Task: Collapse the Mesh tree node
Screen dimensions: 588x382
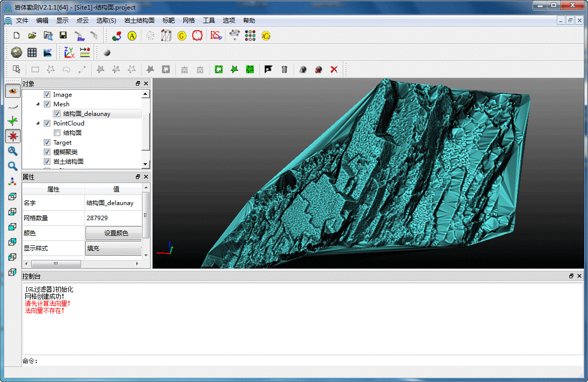Action: pos(38,104)
